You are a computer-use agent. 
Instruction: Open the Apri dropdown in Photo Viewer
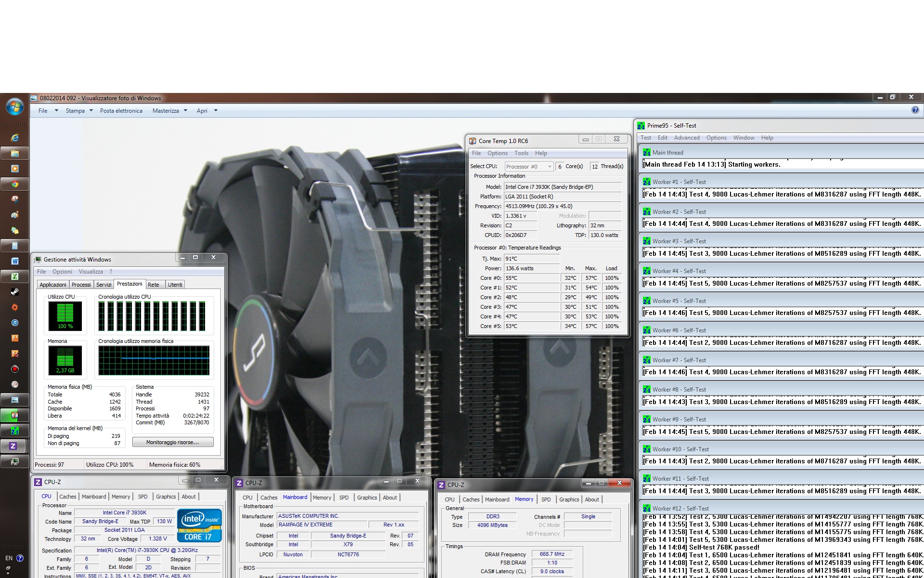tap(215, 111)
